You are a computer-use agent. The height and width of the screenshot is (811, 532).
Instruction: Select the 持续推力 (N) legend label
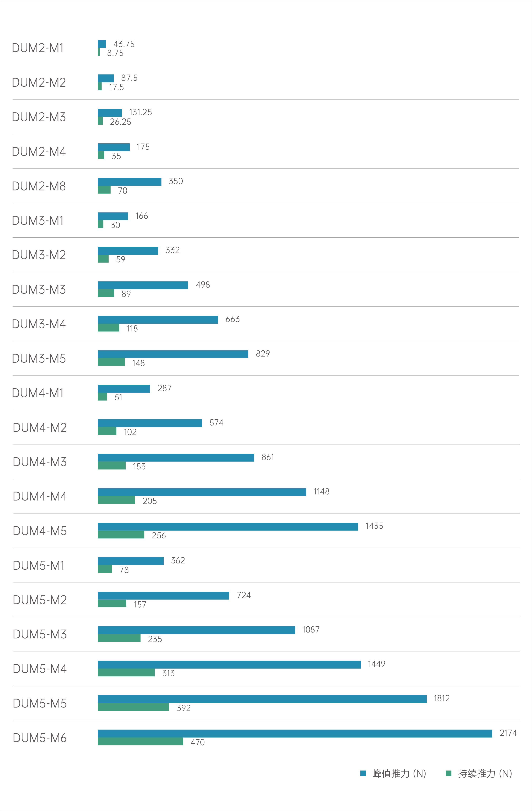tap(485, 774)
